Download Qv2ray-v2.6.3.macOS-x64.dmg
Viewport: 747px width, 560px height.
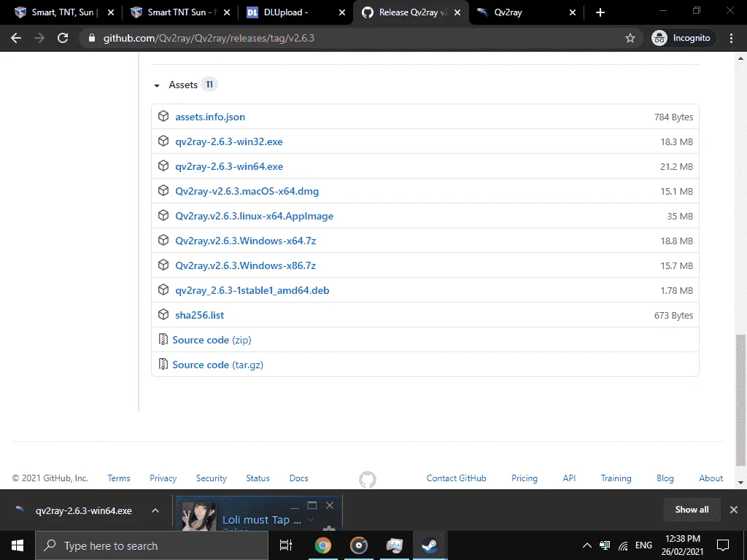(247, 191)
